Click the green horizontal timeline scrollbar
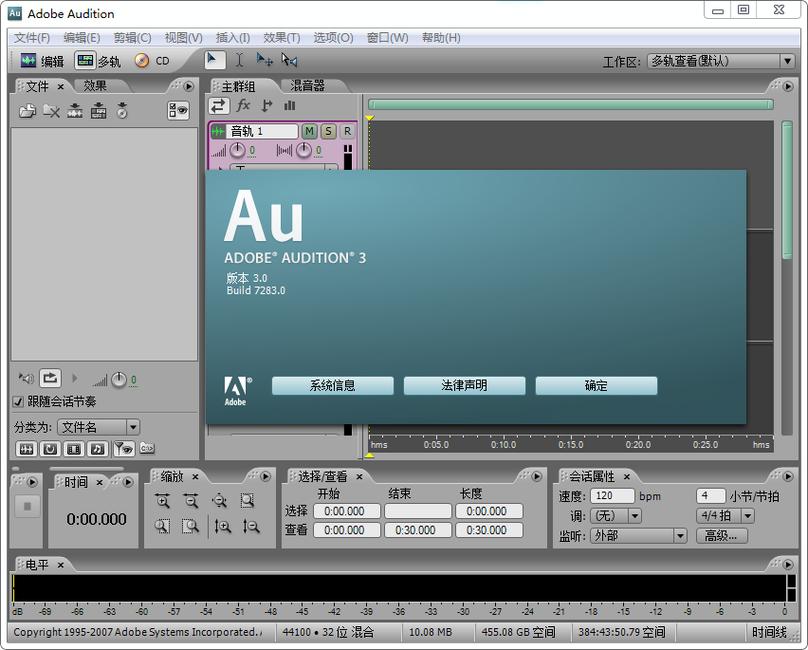Screen dimensions: 808x650 point(571,105)
